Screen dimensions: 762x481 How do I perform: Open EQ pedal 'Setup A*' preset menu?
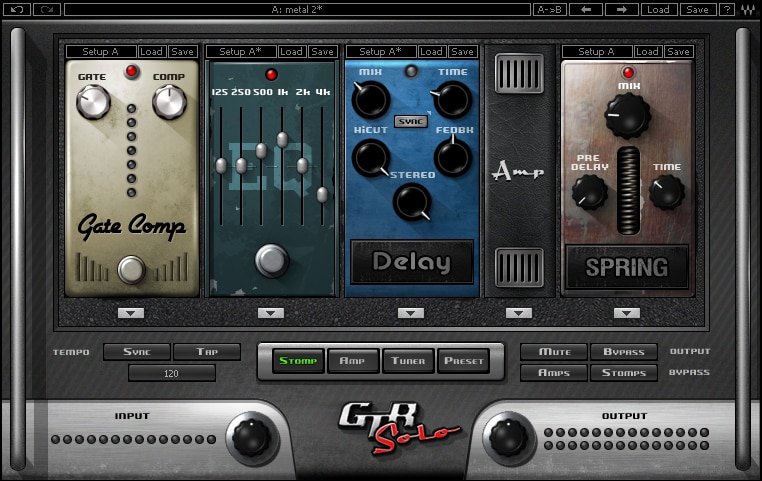(x=241, y=52)
